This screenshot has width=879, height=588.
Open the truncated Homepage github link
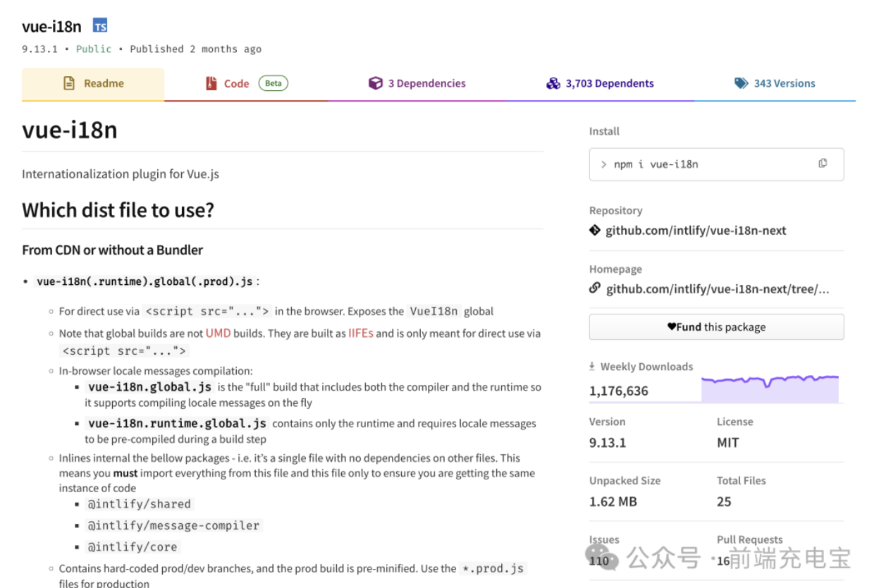[x=718, y=289]
